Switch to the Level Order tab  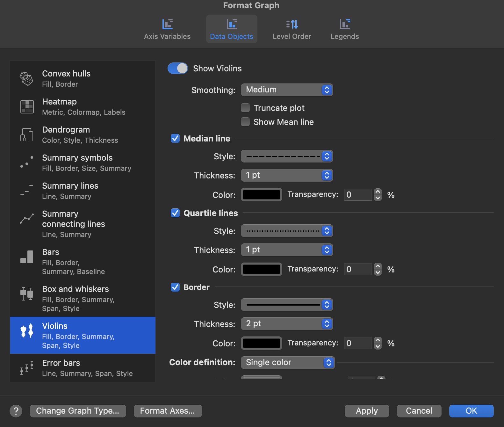pyautogui.click(x=292, y=29)
